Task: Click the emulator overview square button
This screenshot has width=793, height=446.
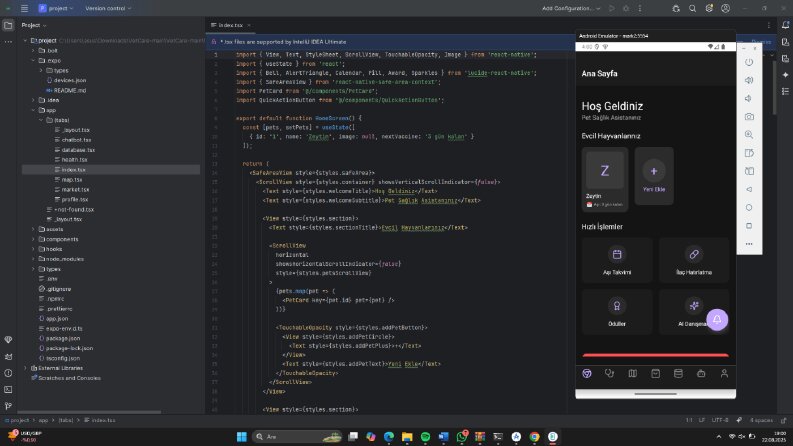Action: (x=749, y=226)
